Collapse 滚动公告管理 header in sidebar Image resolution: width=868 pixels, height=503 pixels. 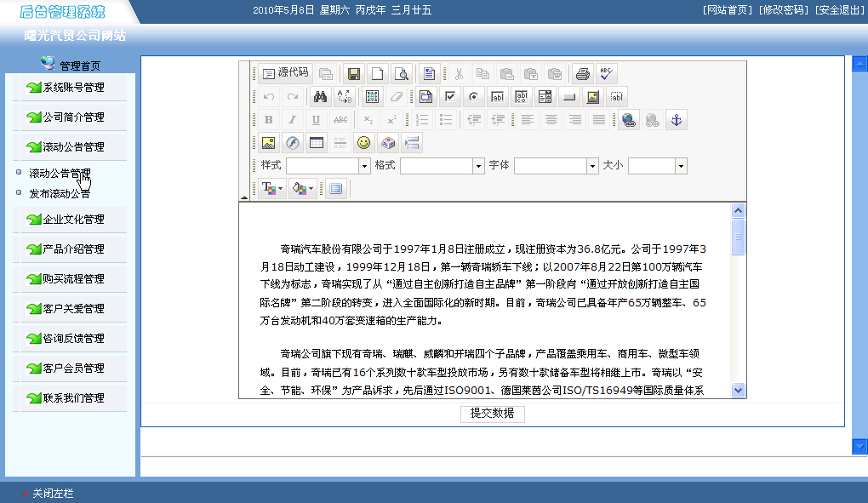tap(74, 147)
